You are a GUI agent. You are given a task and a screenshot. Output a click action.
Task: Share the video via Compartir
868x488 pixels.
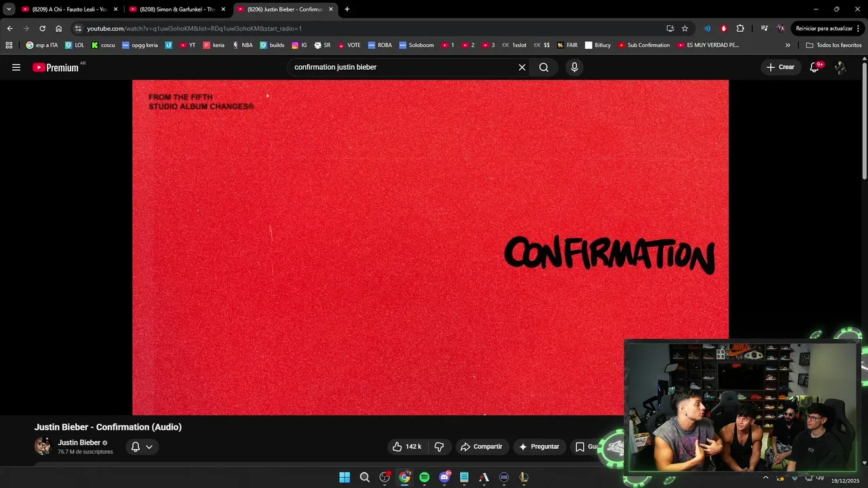481,447
